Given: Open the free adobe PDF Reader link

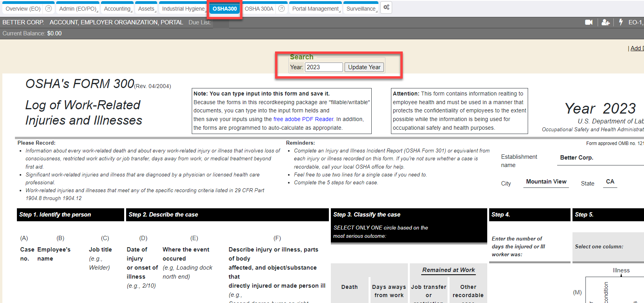Looking at the screenshot, I should 303,119.
